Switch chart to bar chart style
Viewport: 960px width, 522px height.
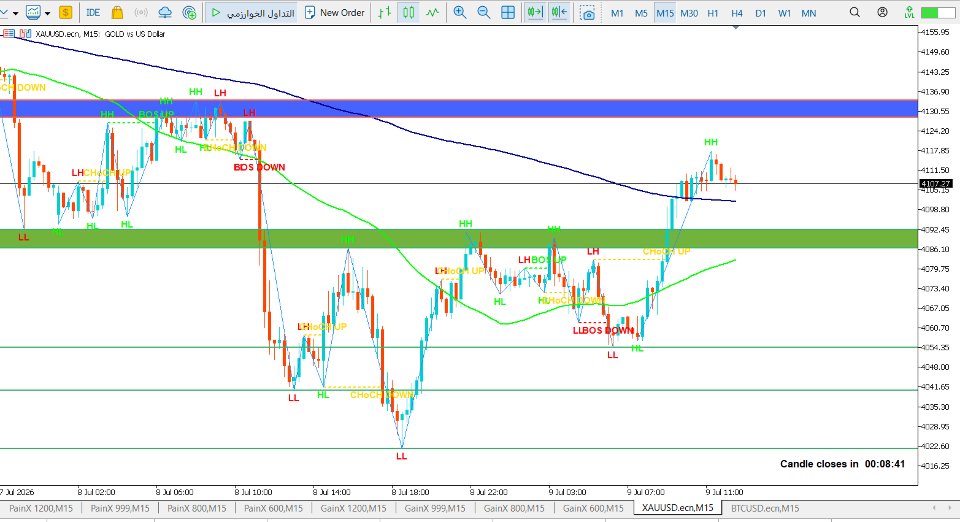click(x=384, y=12)
